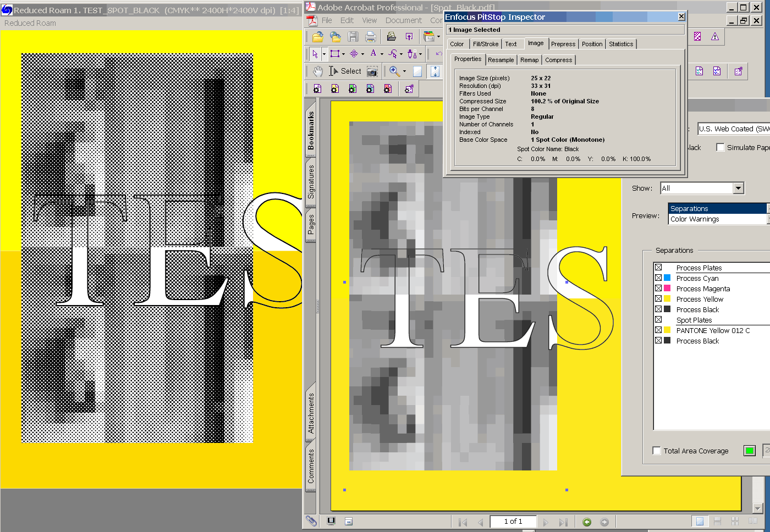770x532 pixels.
Task: Open the Attachments side panel
Action: point(311,413)
